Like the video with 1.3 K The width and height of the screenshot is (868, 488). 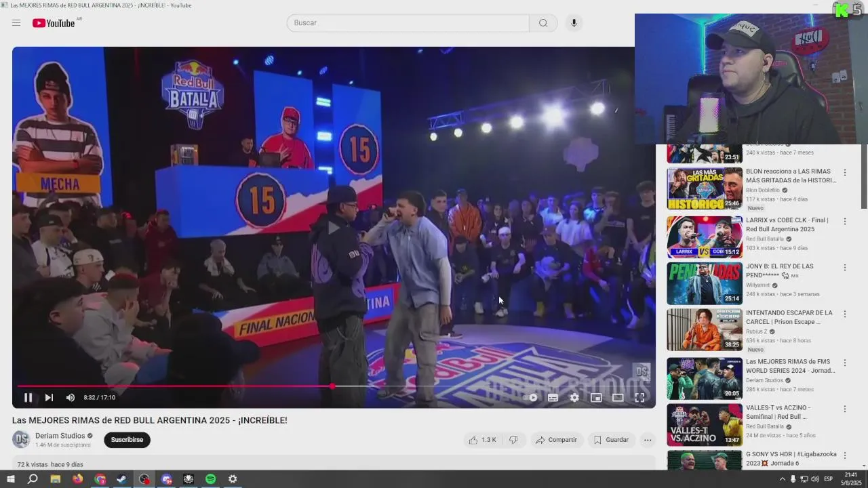click(482, 440)
